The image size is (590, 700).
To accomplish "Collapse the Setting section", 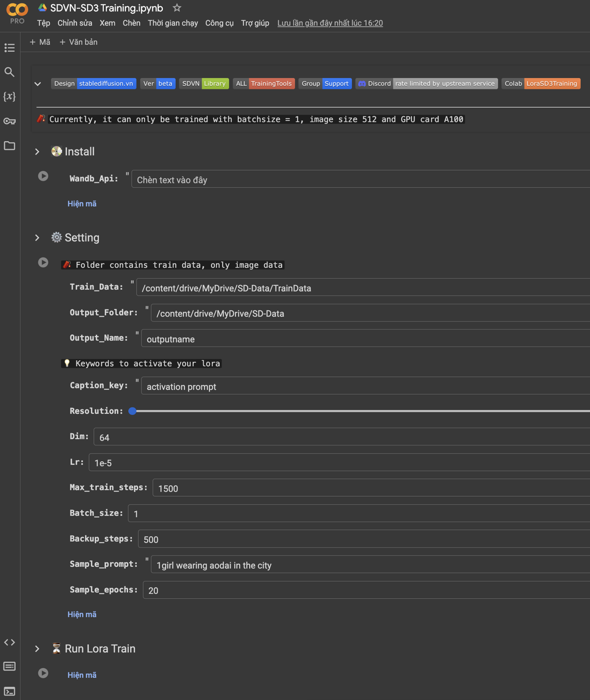I will (37, 238).
